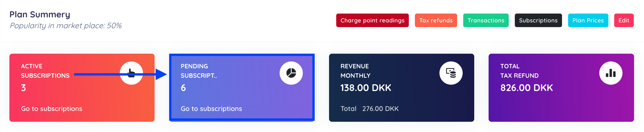View Transactions
Image resolution: width=644 pixels, height=132 pixels.
[486, 20]
